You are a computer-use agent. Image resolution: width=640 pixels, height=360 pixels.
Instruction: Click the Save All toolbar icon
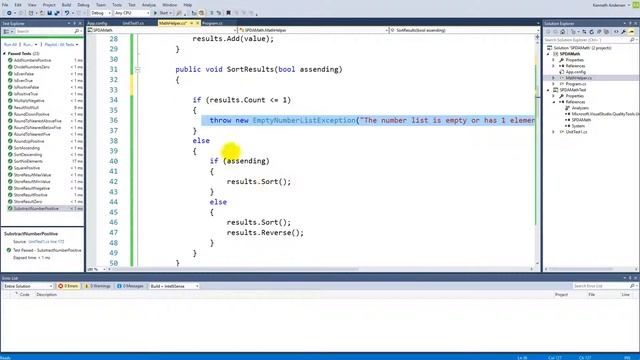tap(57, 13)
